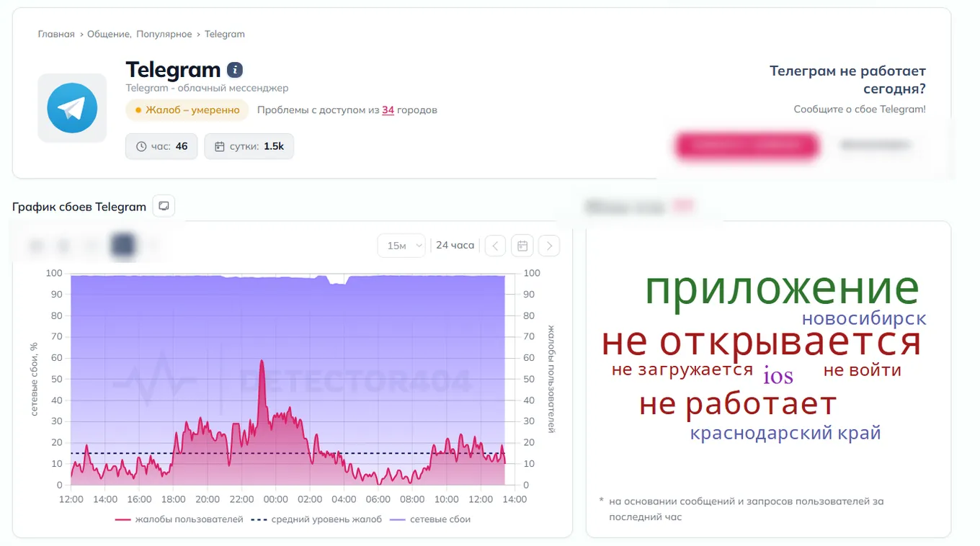Click the Жалоб – умеренно status badge

(187, 110)
